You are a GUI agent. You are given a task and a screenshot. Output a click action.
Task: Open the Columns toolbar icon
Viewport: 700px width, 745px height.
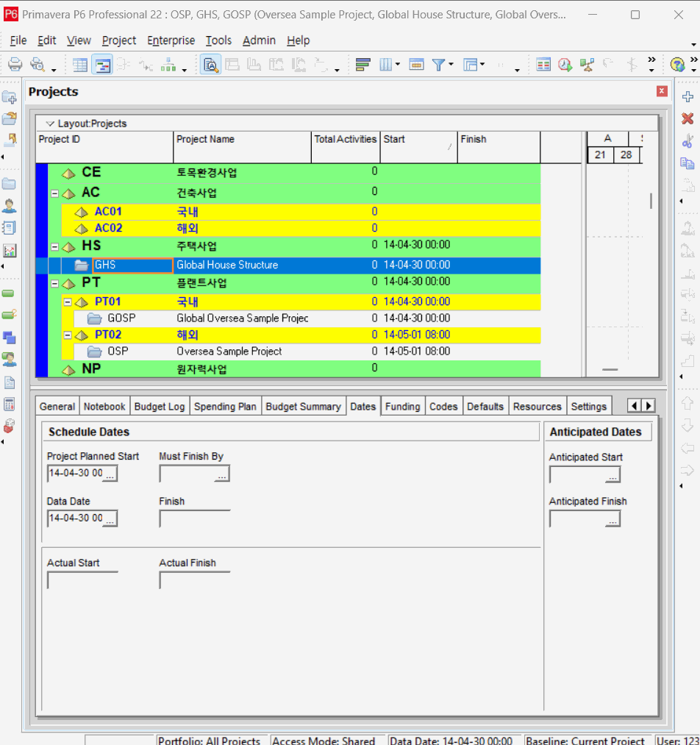coord(385,64)
